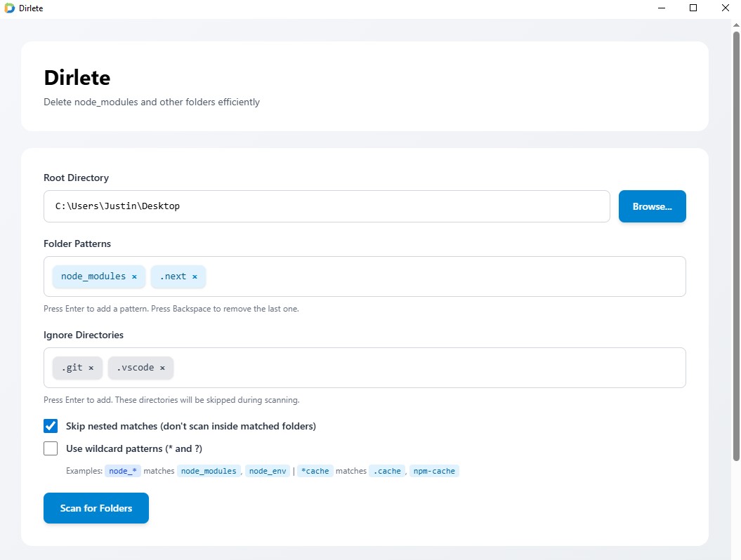Click the vertical scrollbar thumb

(x=735, y=246)
